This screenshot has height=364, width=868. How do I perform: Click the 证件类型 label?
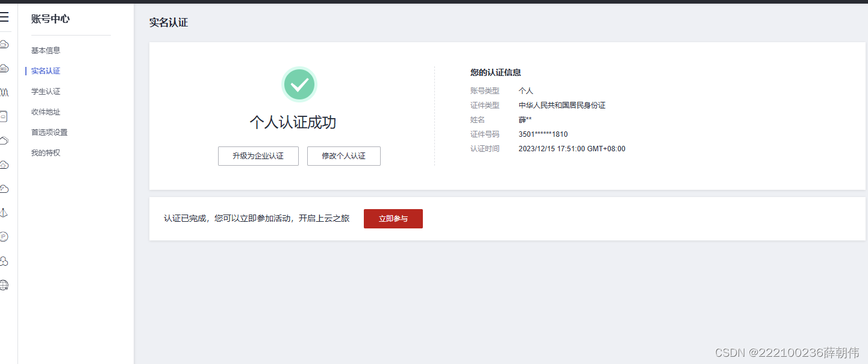point(485,105)
